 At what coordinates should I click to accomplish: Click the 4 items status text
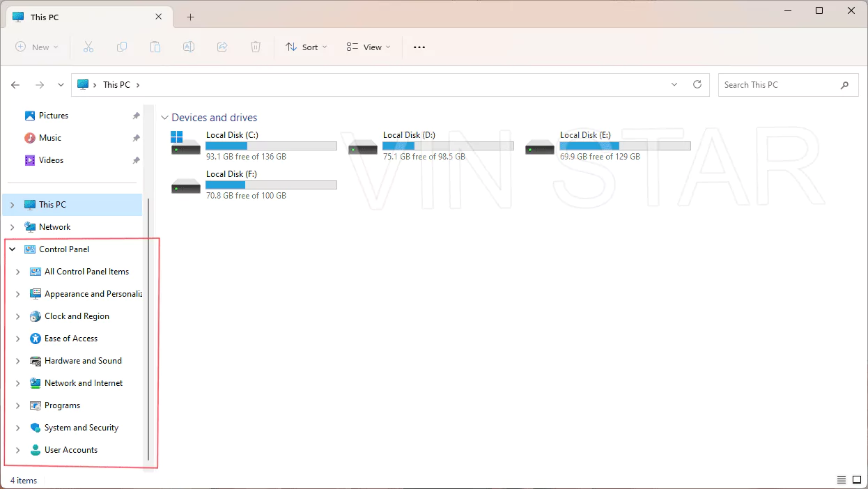click(23, 481)
